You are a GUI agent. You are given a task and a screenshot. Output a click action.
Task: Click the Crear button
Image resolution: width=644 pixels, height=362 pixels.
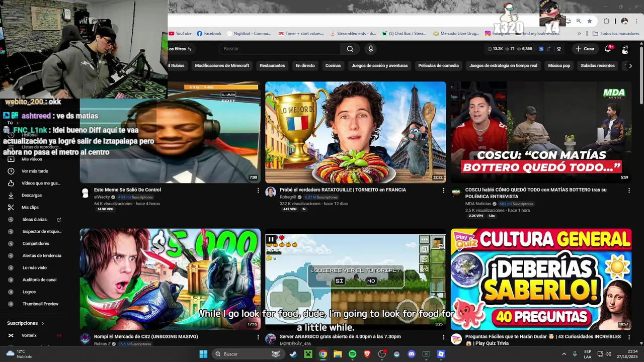[585, 49]
